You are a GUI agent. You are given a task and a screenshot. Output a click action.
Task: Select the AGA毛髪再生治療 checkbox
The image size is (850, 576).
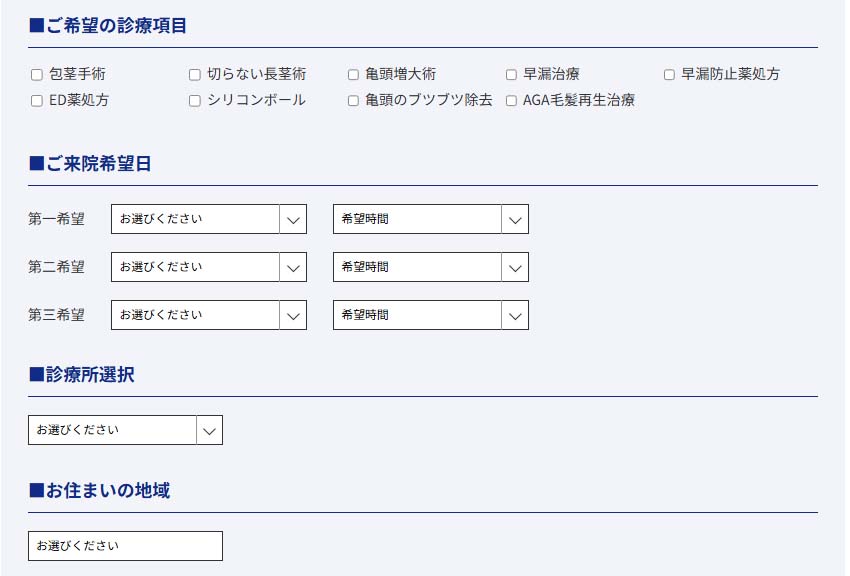(511, 101)
